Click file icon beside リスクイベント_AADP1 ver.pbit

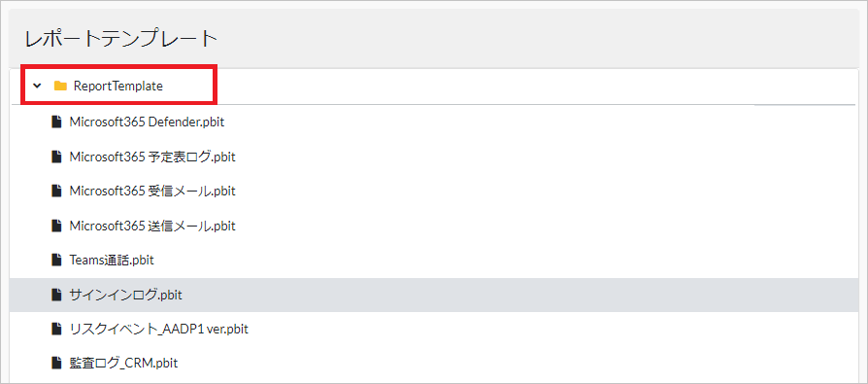coord(56,330)
